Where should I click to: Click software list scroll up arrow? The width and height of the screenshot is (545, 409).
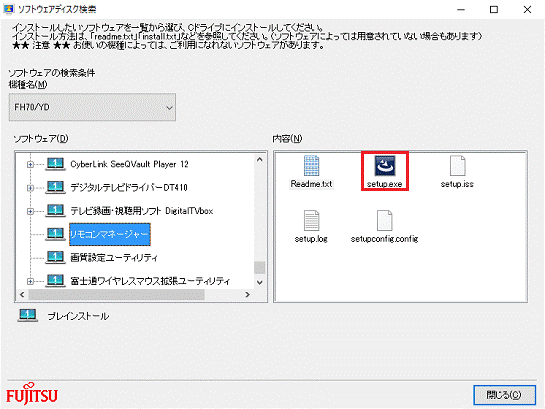(x=259, y=159)
